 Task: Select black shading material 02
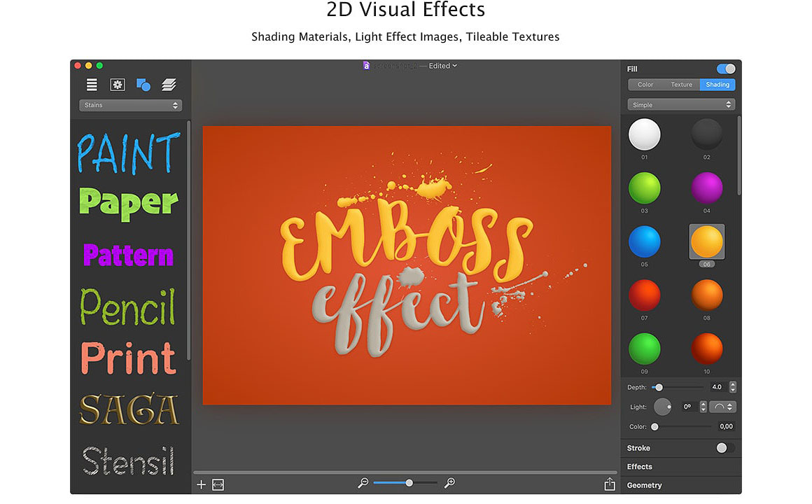[x=706, y=134]
